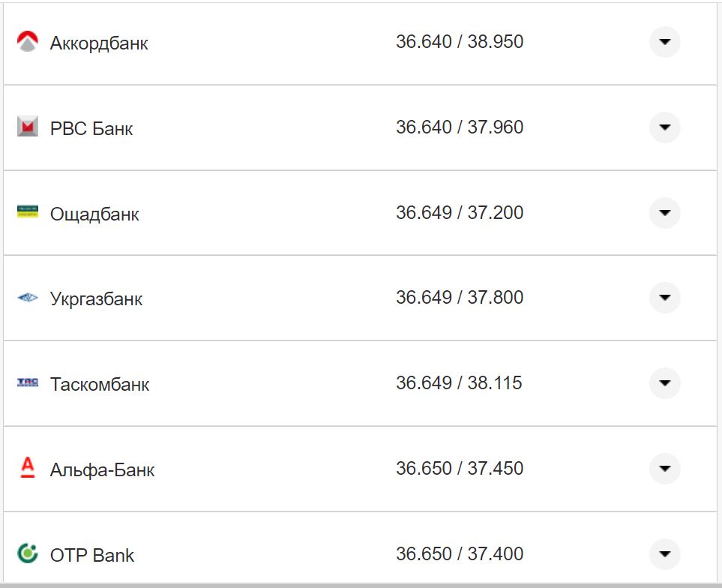Click the Ощадбанк green-yellow logo icon
The width and height of the screenshot is (722, 588).
pos(28,212)
